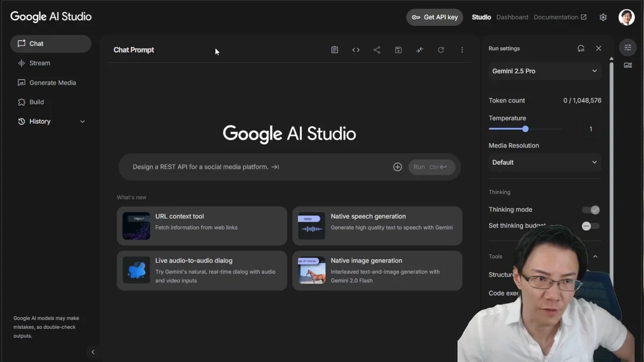Screen dimensions: 644x362
Task: Toggle the run settings sliders icon
Action: tap(628, 48)
